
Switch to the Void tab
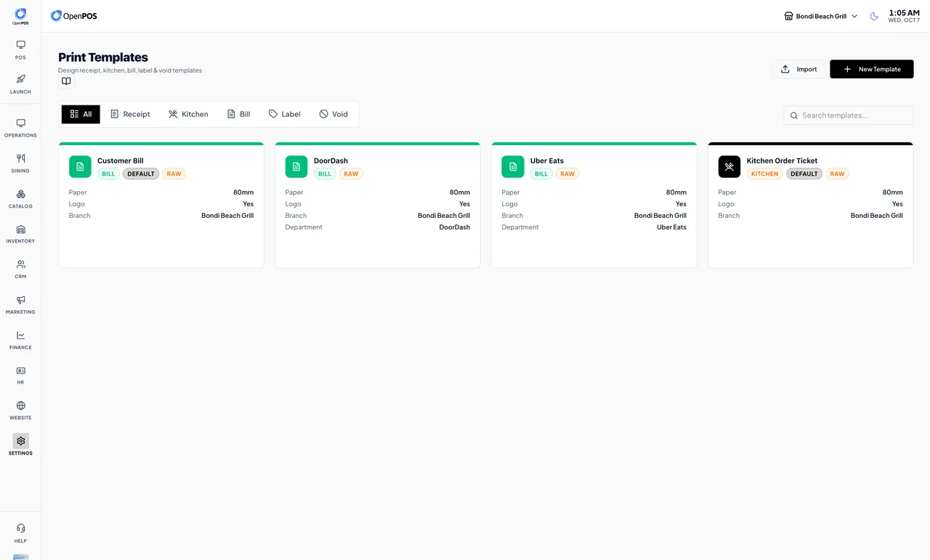[x=333, y=114]
